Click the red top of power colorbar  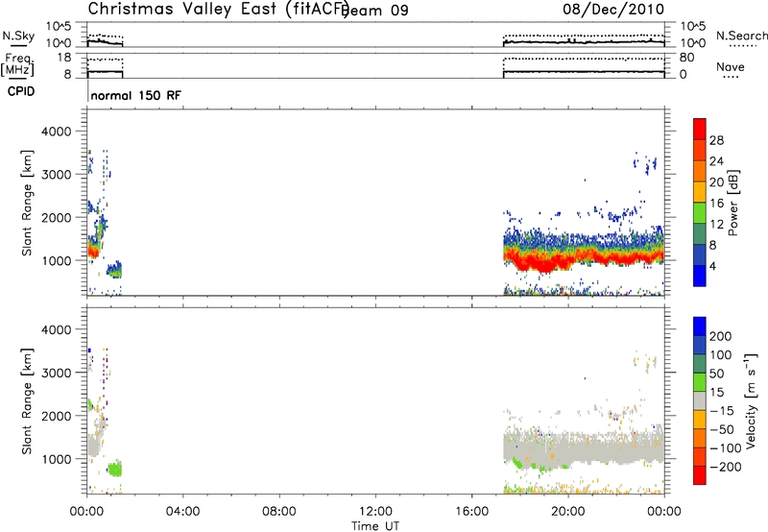[700, 129]
